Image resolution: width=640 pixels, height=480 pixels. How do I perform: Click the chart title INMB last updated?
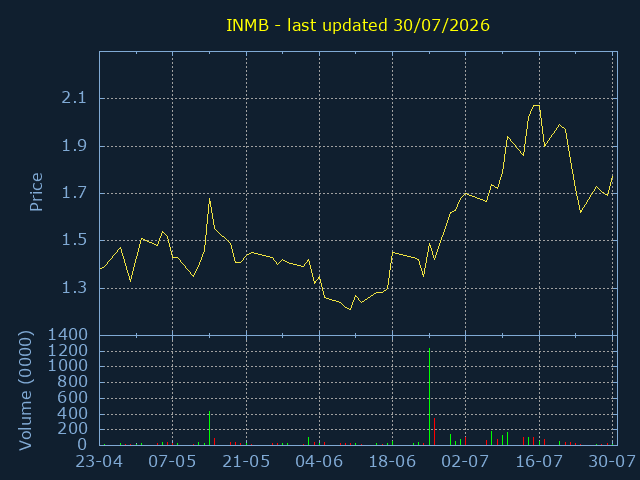(x=358, y=25)
